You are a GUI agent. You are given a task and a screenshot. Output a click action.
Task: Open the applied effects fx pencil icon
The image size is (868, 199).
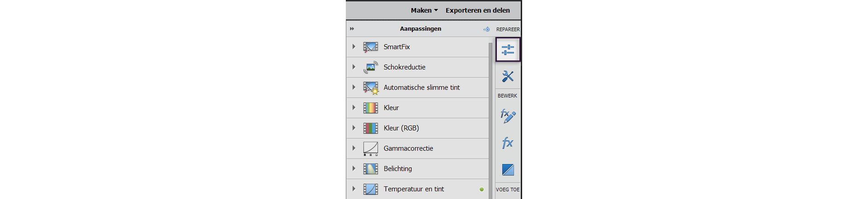(x=508, y=116)
